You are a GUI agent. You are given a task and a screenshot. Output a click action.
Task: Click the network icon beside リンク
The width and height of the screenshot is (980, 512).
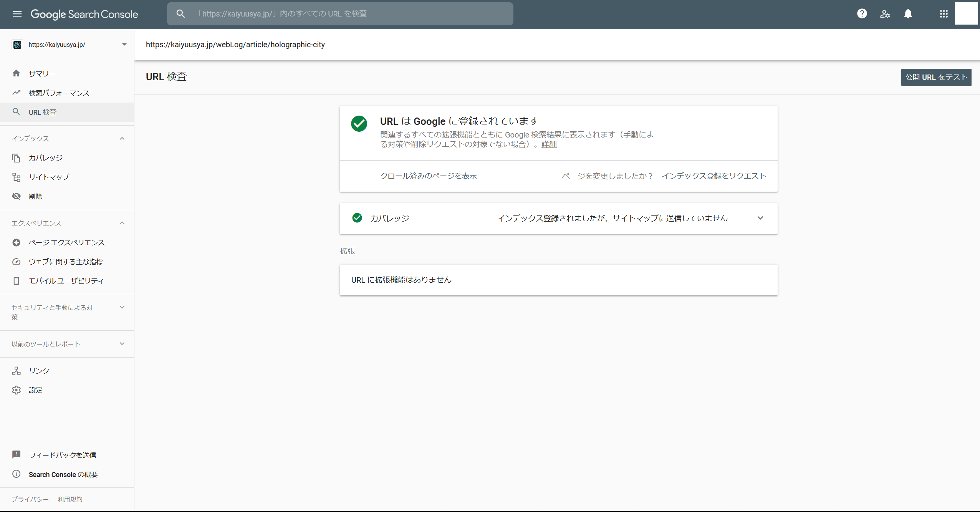click(16, 371)
